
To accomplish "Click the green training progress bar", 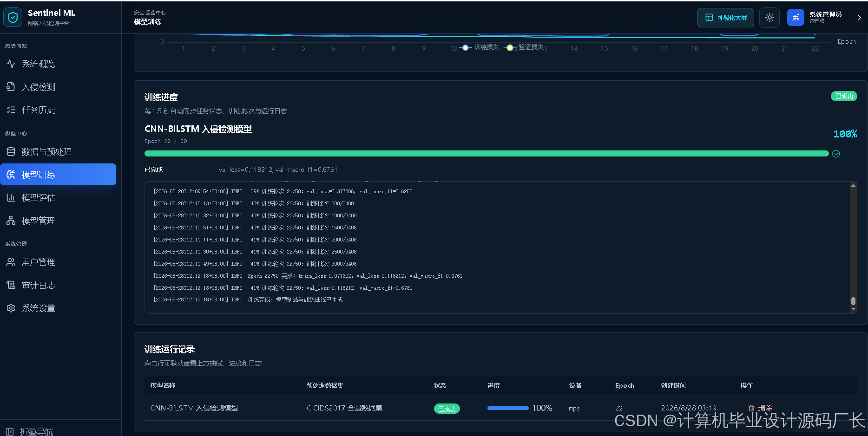I will tap(487, 154).
